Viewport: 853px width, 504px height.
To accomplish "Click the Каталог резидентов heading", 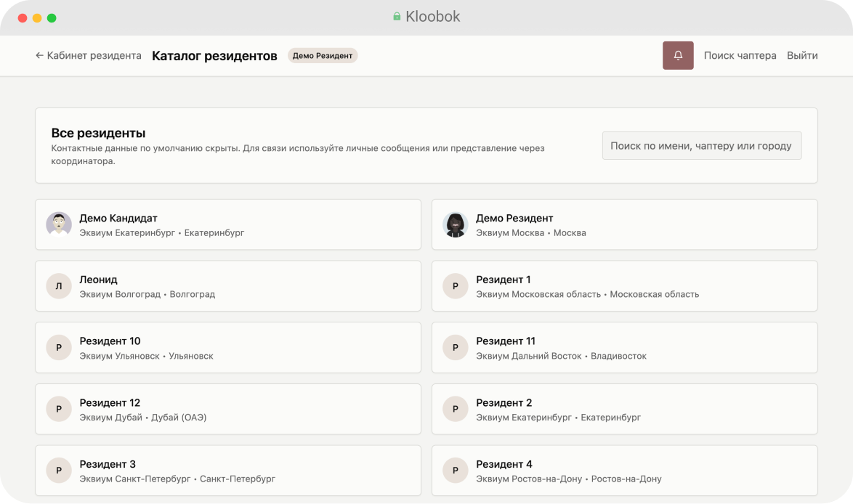I will tap(214, 56).
